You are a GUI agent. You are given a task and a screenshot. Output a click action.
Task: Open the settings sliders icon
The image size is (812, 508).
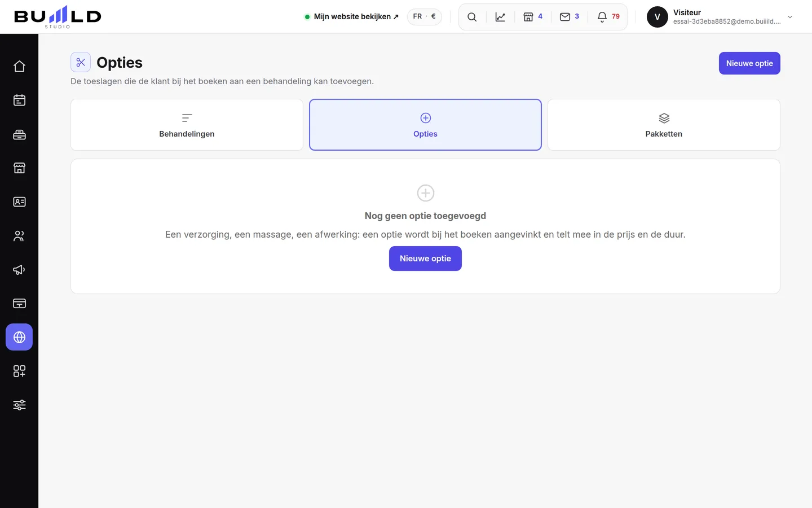19,405
